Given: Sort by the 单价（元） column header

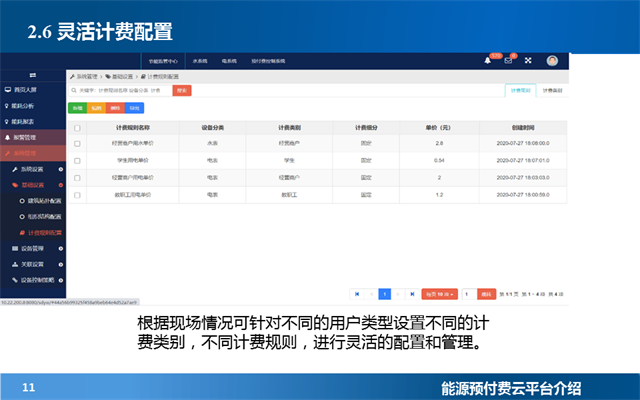Looking at the screenshot, I should [438, 128].
